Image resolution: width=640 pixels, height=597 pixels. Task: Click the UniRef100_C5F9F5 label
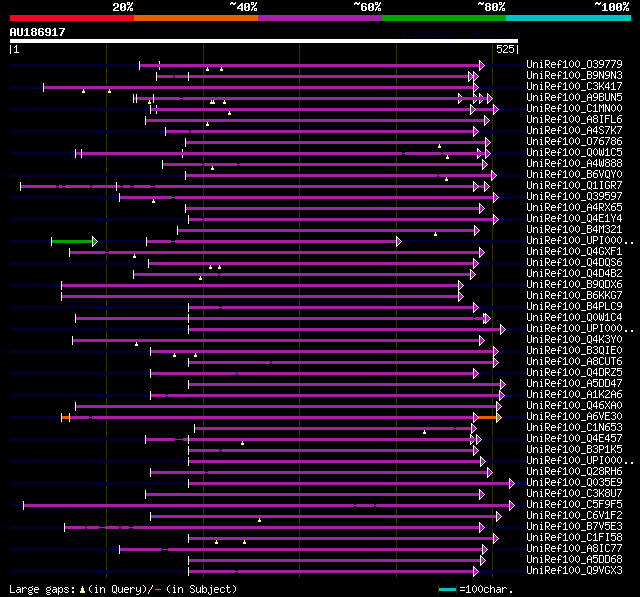coord(574,505)
